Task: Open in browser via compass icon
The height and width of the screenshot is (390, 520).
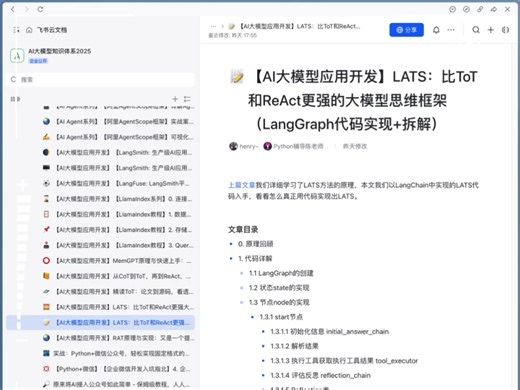Action: [x=466, y=9]
